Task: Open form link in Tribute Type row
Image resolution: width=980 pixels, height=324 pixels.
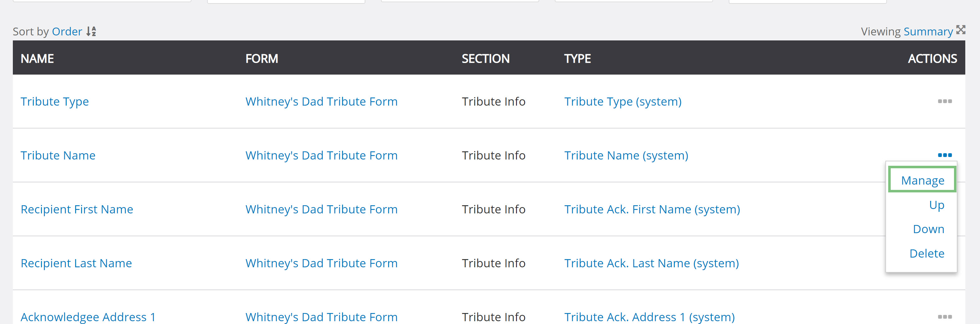Action: 321,102
